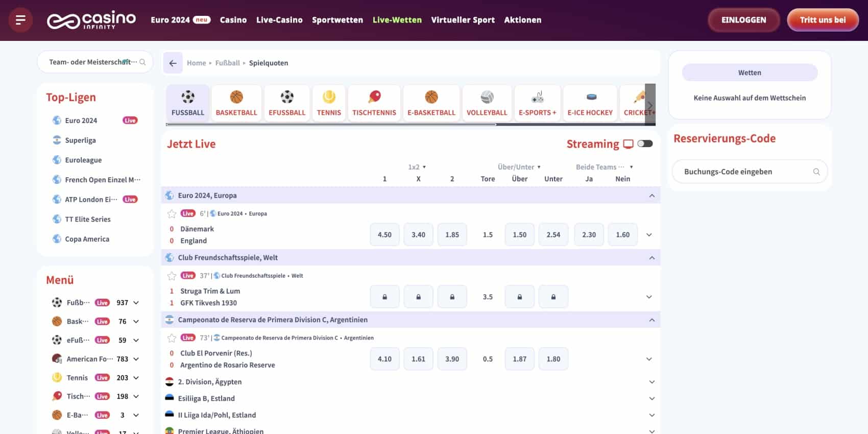868x434 pixels.
Task: Open the Aktionen nav item
Action: [523, 20]
